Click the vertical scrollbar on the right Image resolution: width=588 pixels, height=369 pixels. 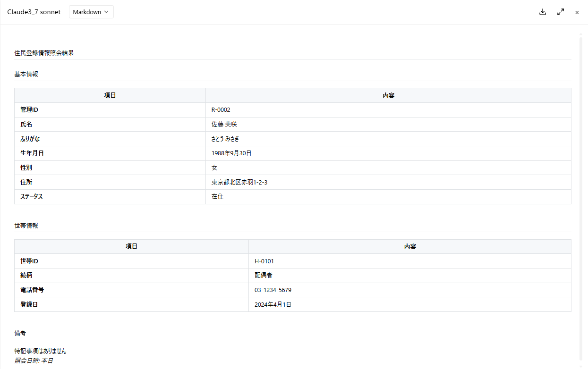click(581, 198)
